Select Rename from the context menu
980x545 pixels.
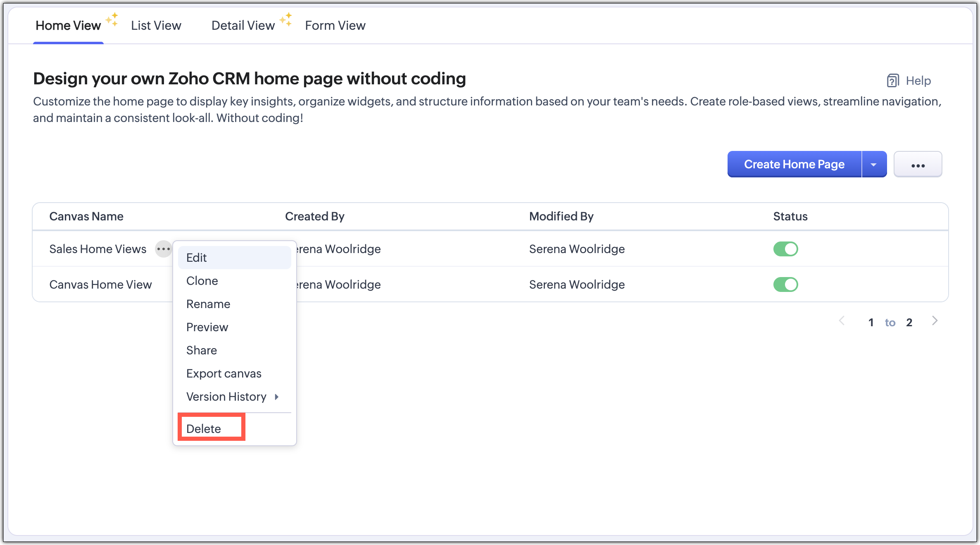pyautogui.click(x=208, y=304)
